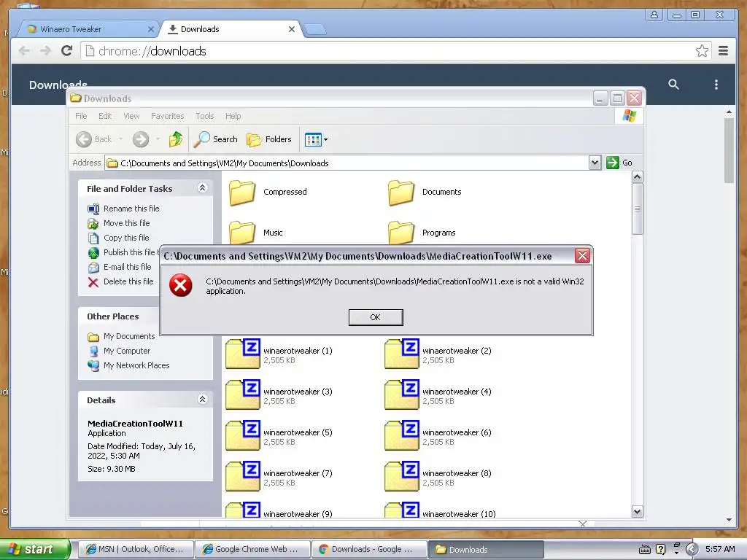Click Explorer scrollbar up arrow
The image size is (747, 560).
tap(638, 177)
